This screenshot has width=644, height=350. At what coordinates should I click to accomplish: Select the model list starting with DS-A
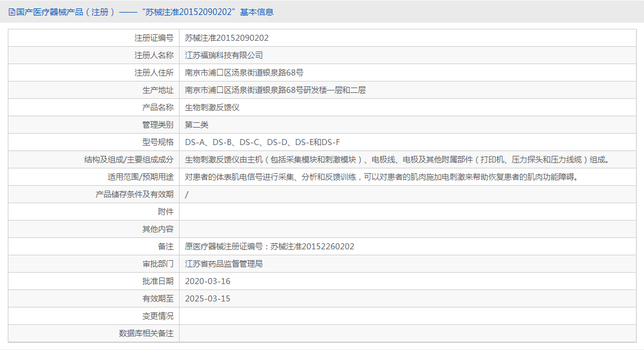pos(262,142)
